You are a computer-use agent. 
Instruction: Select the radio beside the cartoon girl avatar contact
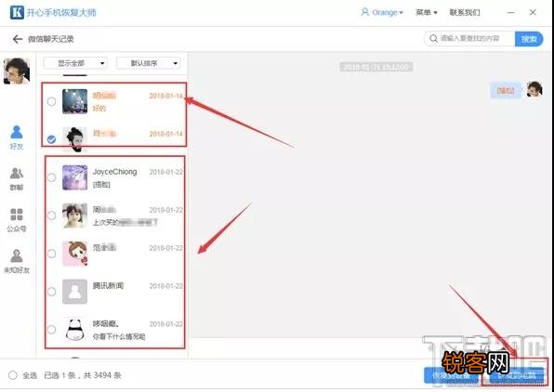tap(51, 254)
